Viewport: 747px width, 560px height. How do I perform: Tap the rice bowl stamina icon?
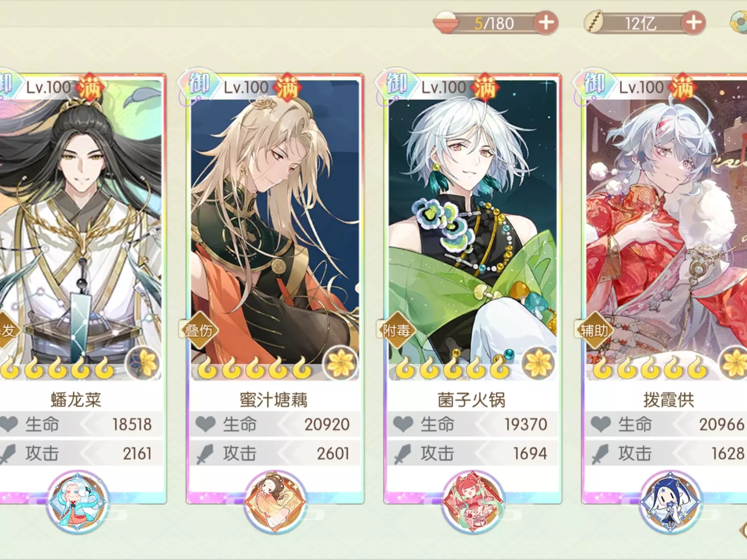click(x=446, y=22)
